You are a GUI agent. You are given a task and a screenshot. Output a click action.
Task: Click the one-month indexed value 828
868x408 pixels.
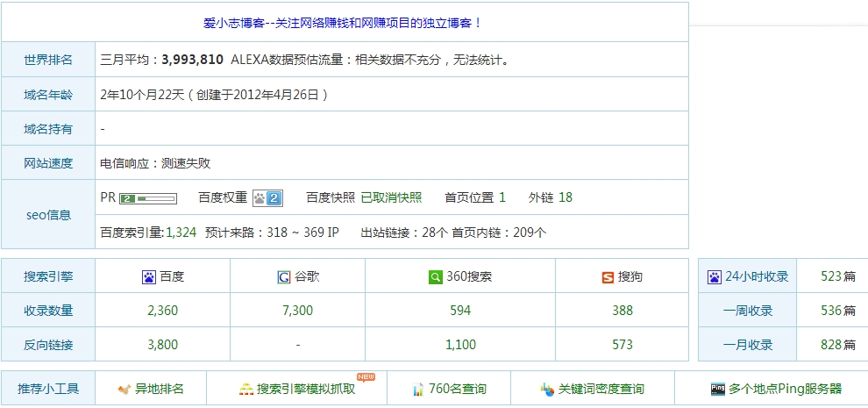click(831, 346)
